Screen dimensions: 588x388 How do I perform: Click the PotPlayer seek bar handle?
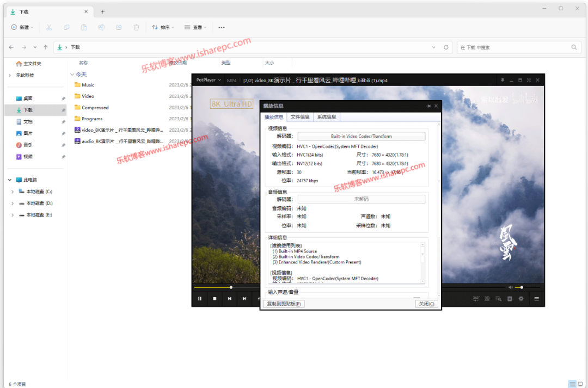(x=231, y=287)
